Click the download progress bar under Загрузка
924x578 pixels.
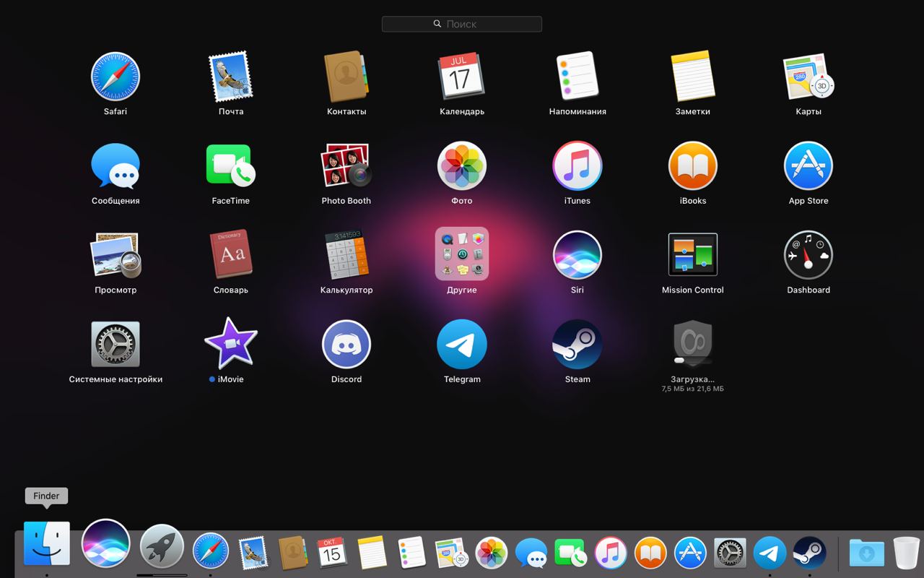click(x=693, y=360)
